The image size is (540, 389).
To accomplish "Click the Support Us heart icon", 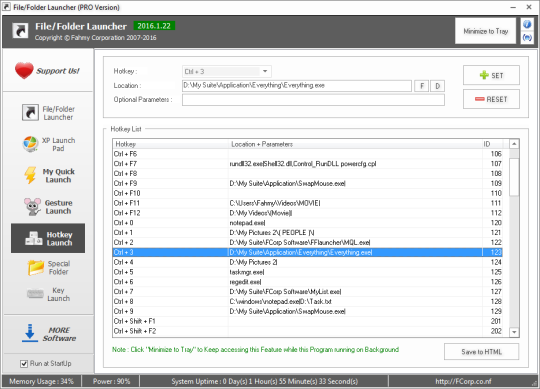I will click(24, 70).
